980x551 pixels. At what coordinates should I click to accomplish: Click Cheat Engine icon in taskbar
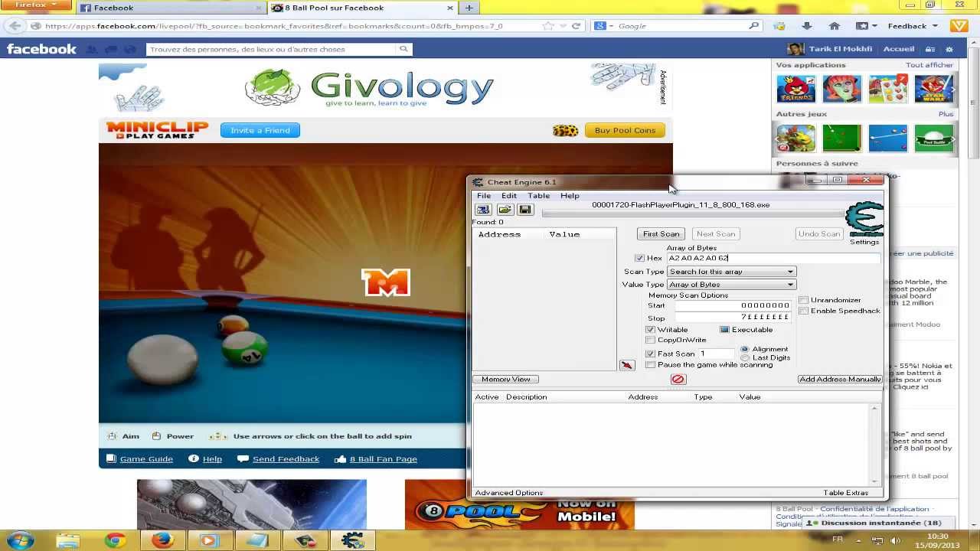352,540
